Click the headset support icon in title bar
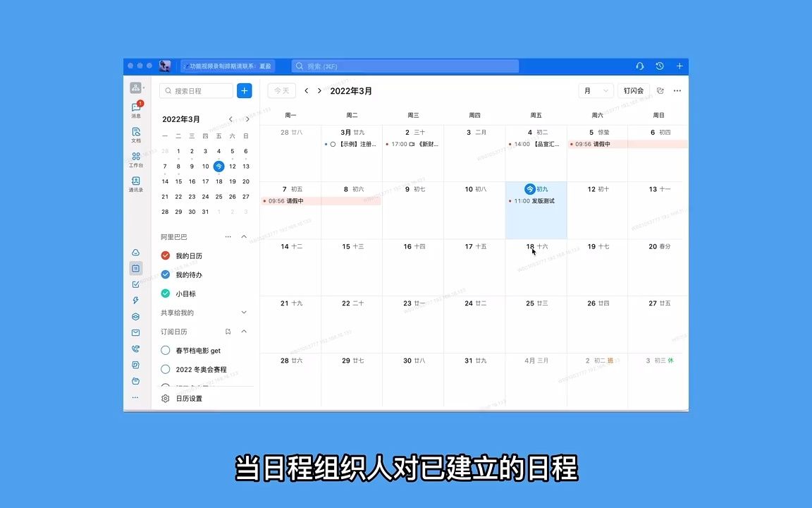The height and width of the screenshot is (508, 812). pos(639,66)
